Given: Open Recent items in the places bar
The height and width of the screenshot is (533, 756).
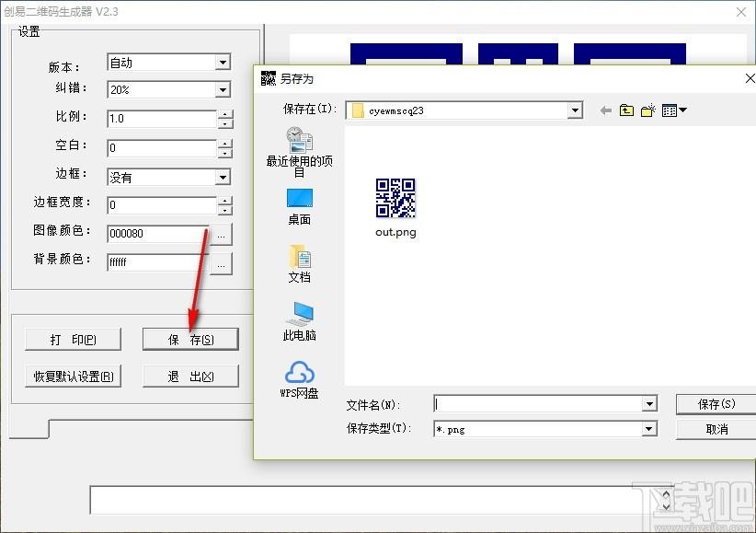Looking at the screenshot, I should click(x=300, y=152).
